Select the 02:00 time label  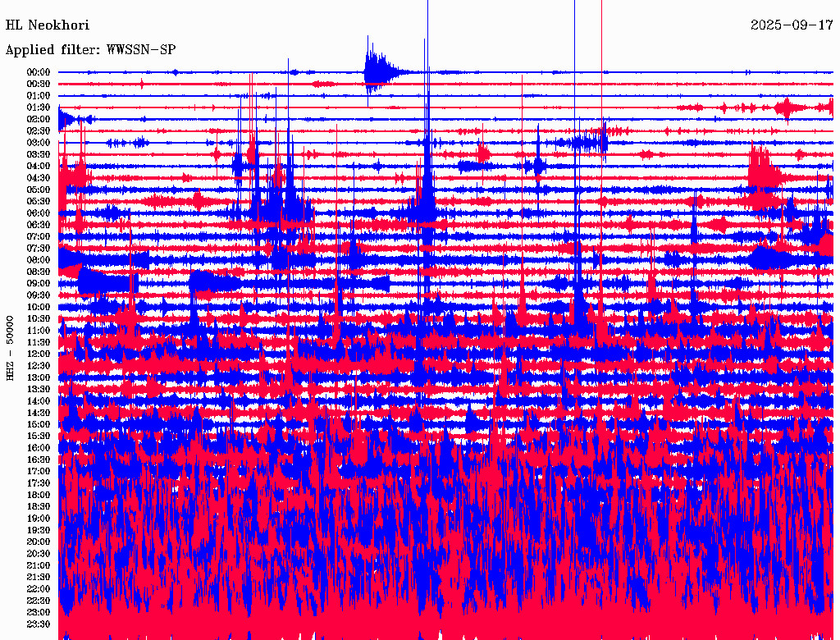click(39, 119)
